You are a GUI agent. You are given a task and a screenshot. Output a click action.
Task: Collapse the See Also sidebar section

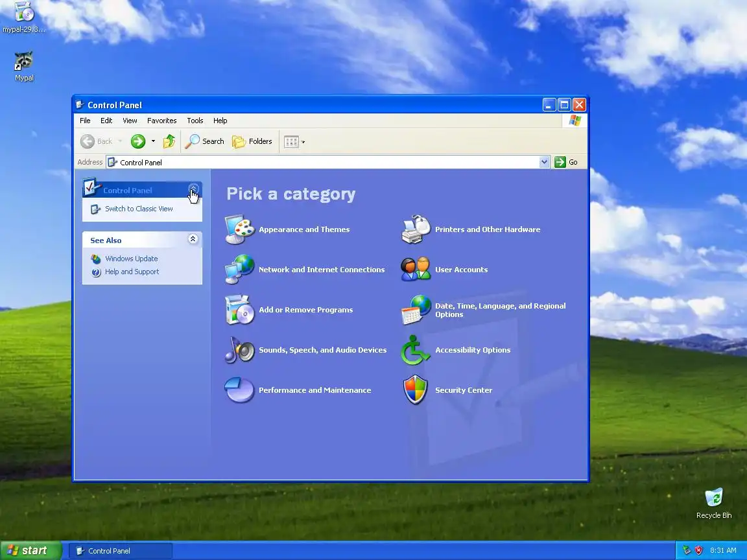click(193, 239)
